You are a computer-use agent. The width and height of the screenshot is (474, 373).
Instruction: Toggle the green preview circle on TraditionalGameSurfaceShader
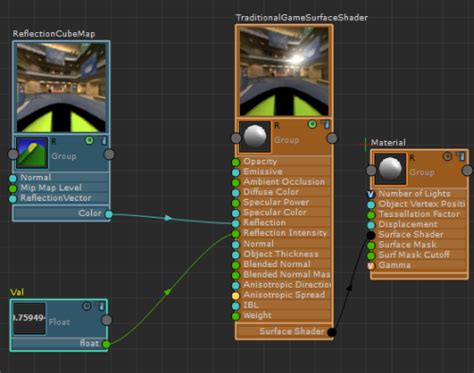[312, 124]
